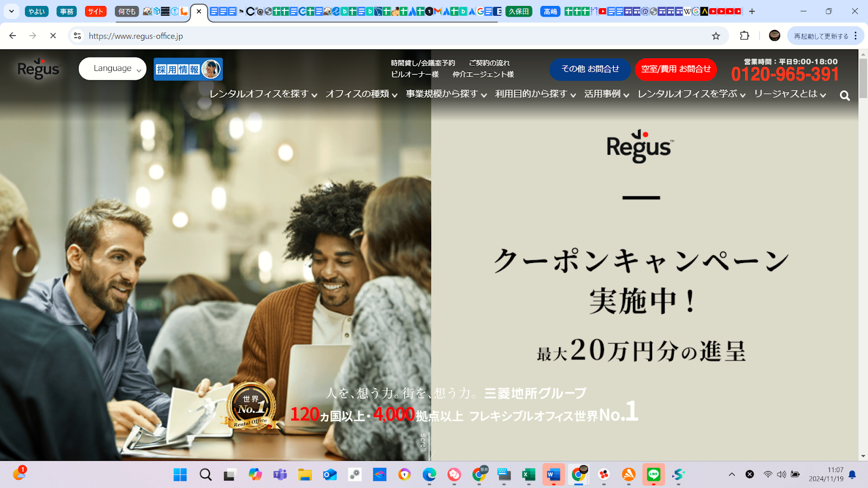The width and height of the screenshot is (868, 488).
Task: Open notification bell in system tray
Action: pyautogui.click(x=852, y=474)
